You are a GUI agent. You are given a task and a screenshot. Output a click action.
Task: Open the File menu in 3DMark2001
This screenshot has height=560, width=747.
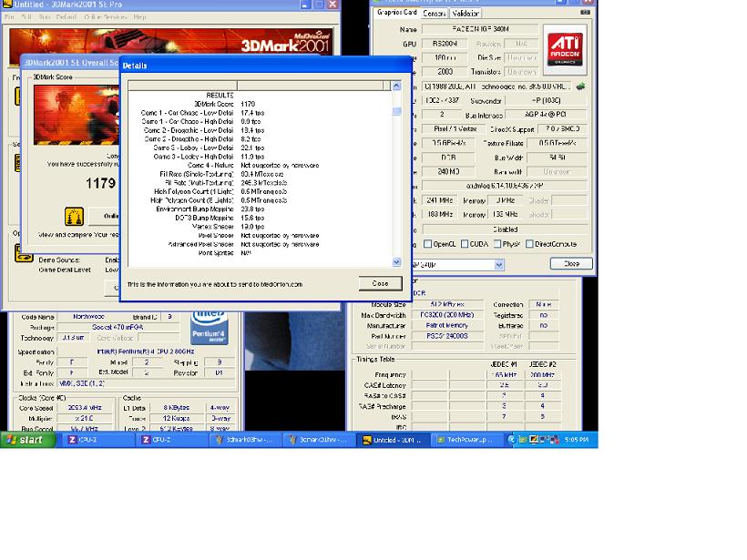click(x=9, y=17)
